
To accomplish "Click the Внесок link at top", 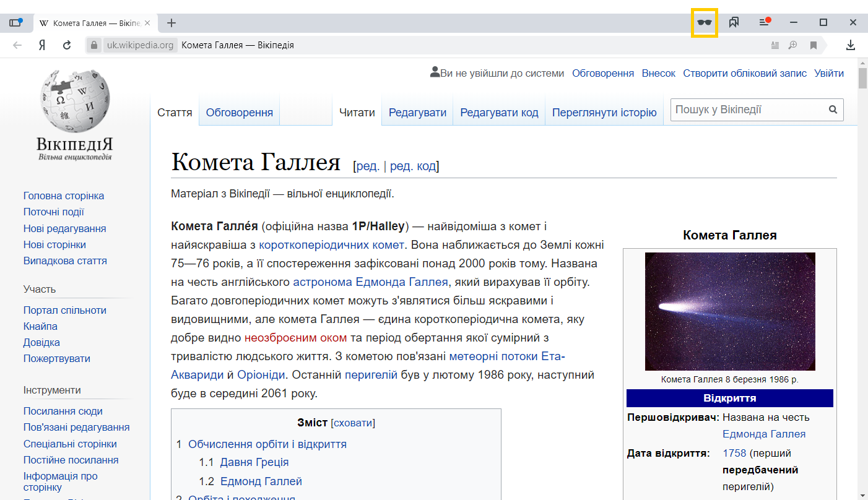I will [x=659, y=73].
